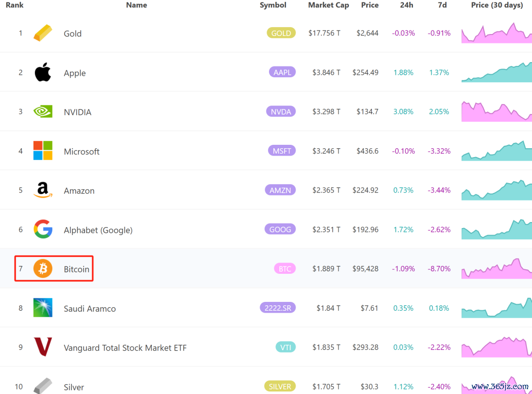Open Vanguard Total Stock Market ETF link

[x=125, y=348]
